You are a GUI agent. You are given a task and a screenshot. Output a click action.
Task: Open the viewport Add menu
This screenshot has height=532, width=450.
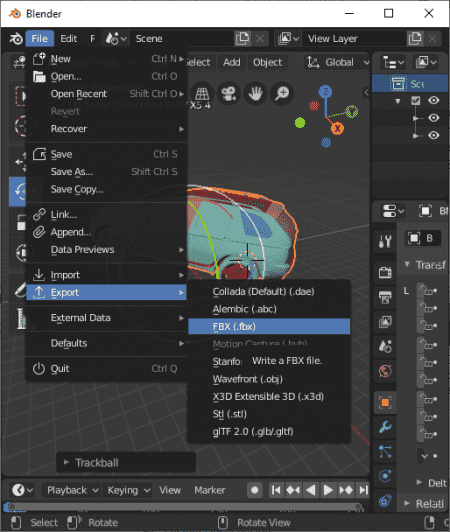point(232,62)
